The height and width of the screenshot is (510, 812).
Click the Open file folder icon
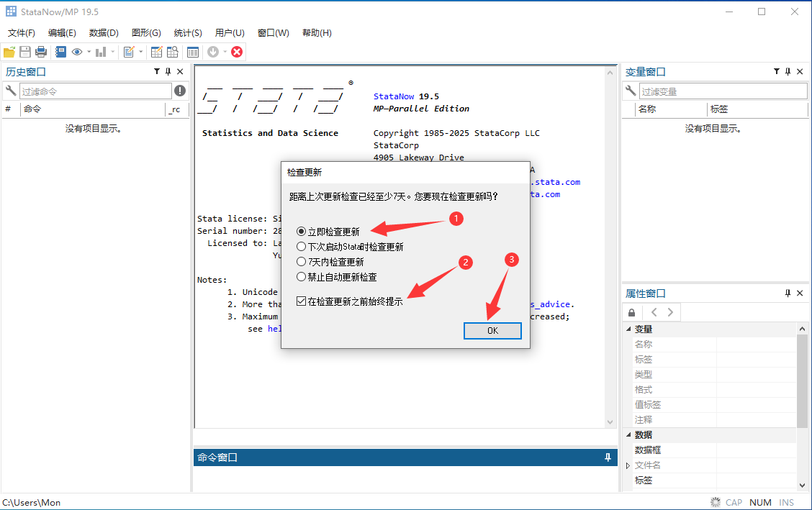tap(9, 52)
